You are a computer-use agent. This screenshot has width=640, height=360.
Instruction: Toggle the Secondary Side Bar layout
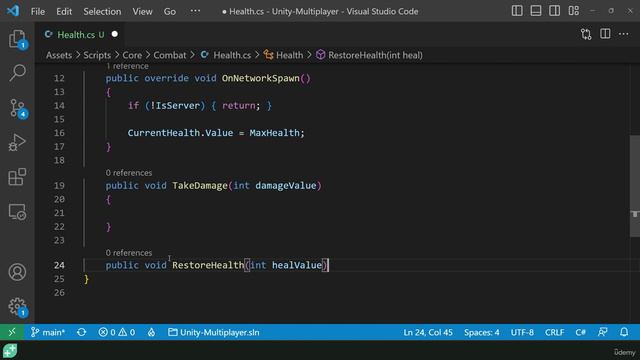pos(554,11)
